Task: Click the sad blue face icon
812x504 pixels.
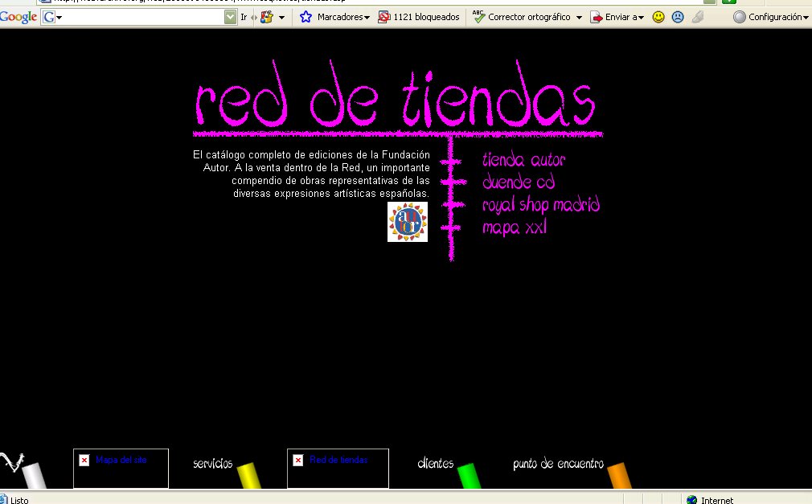Action: pos(678,17)
